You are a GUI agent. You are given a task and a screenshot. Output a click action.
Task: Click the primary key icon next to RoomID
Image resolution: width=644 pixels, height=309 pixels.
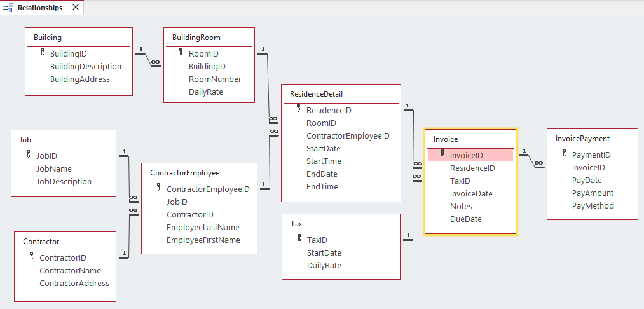click(x=181, y=52)
